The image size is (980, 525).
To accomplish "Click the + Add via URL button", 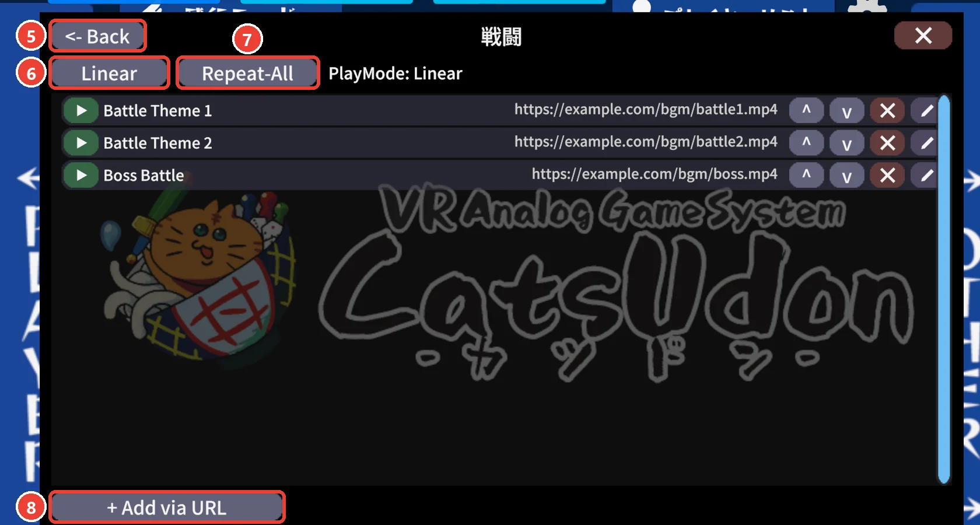I will point(167,508).
